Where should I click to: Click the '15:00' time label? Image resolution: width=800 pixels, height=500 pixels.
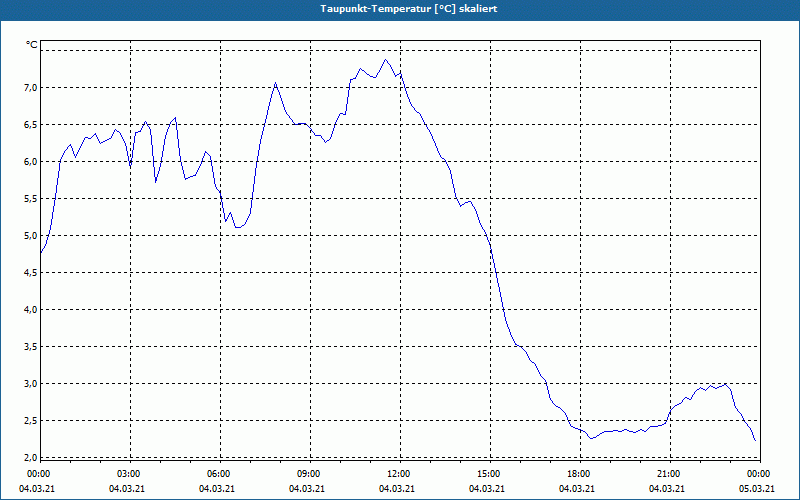[489, 474]
